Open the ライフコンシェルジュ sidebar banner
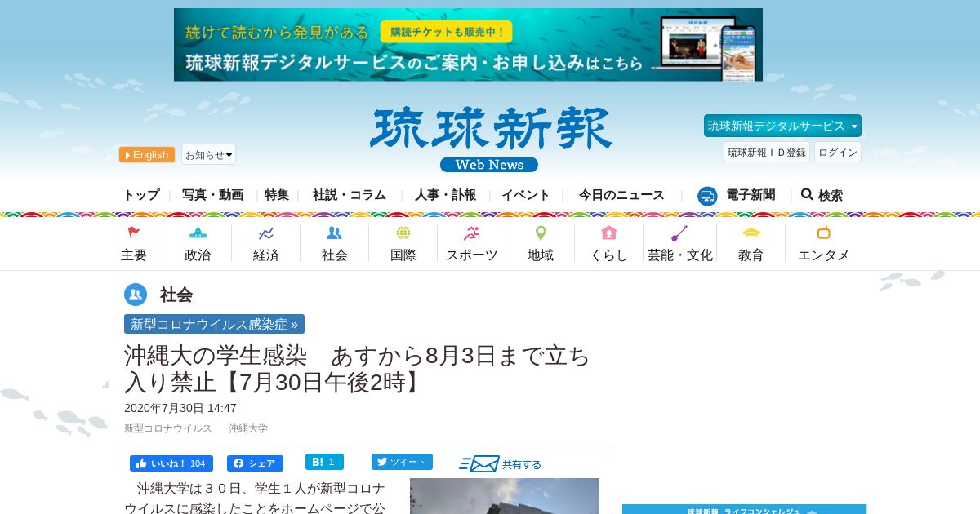The height and width of the screenshot is (514, 980). 744,509
